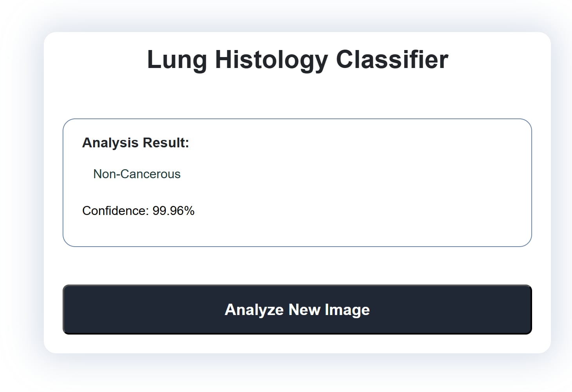The image size is (572, 392).
Task: Select the Non-Cancerous result text
Action: click(x=137, y=174)
